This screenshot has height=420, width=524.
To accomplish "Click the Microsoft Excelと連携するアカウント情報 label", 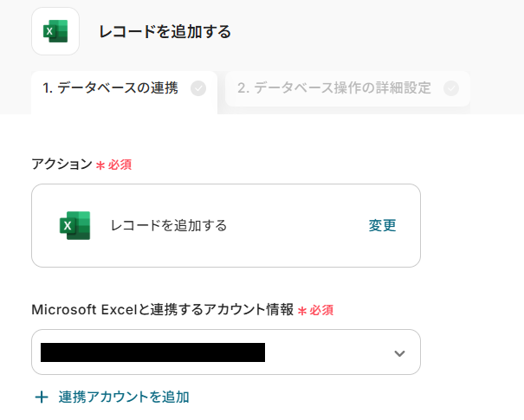I will tap(162, 309).
